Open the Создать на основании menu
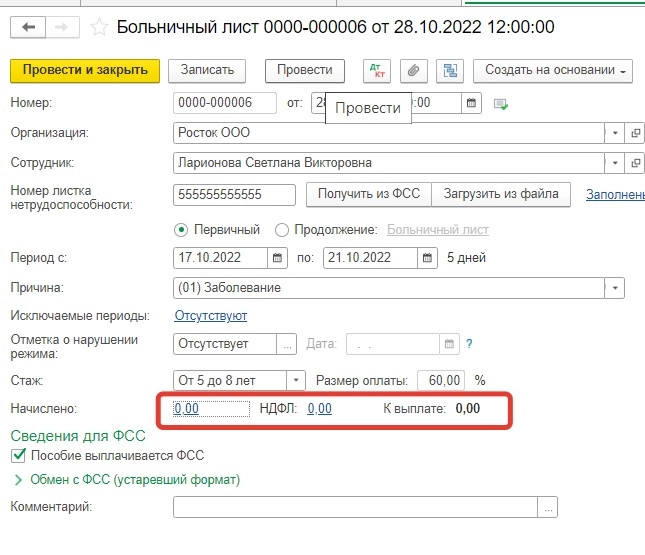The width and height of the screenshot is (645, 555). (553, 71)
